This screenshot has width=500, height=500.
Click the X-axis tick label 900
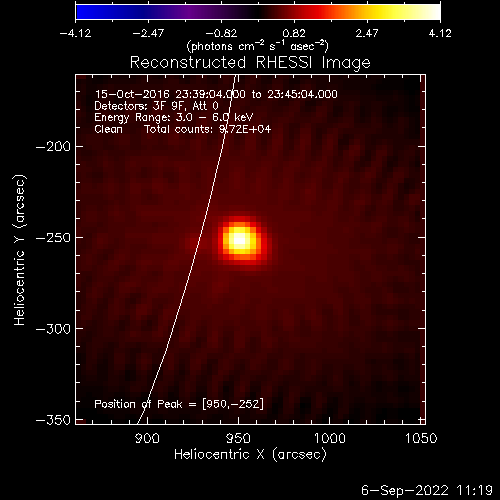click(x=147, y=438)
